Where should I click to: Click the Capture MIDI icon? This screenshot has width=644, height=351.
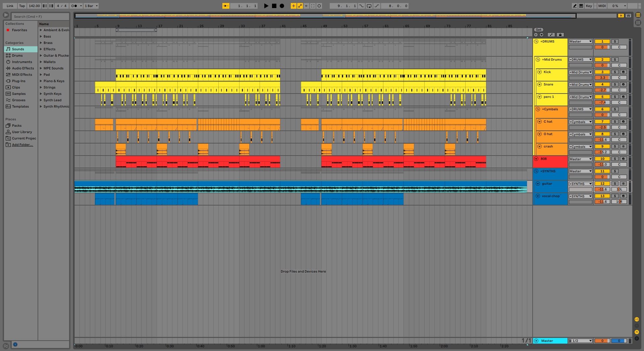[313, 6]
